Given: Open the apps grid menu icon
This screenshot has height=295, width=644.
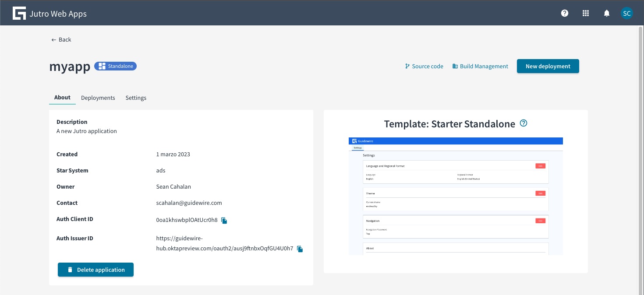Looking at the screenshot, I should 586,13.
